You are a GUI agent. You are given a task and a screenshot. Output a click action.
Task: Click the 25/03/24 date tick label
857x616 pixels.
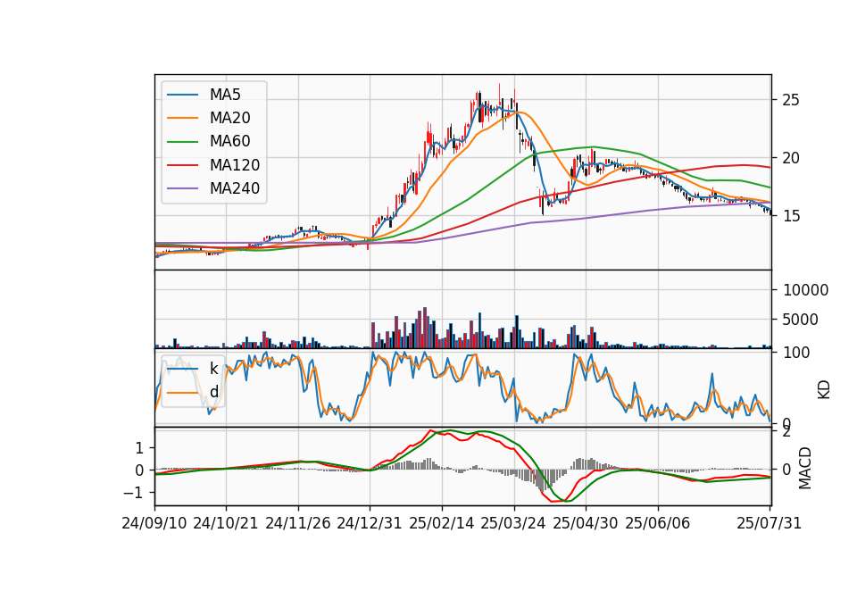tap(513, 523)
